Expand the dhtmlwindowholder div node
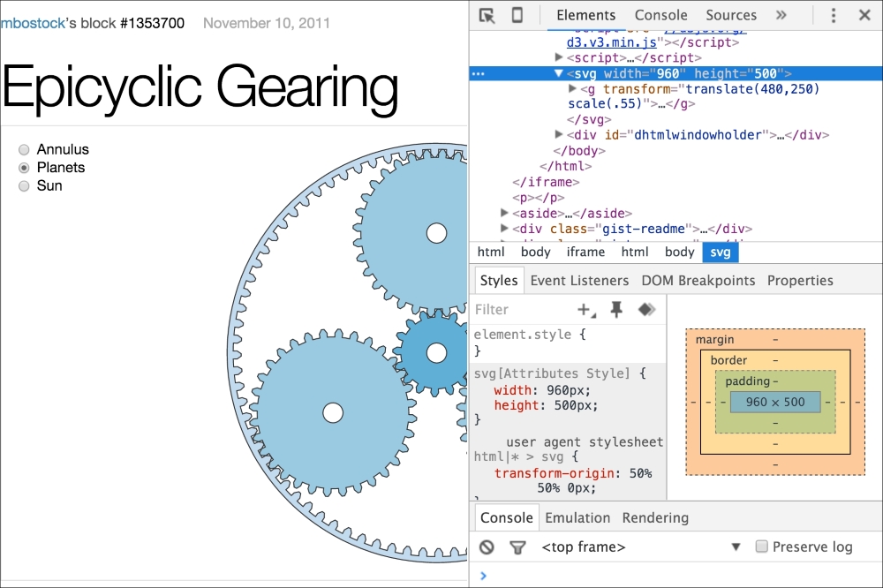883x588 pixels. point(558,135)
